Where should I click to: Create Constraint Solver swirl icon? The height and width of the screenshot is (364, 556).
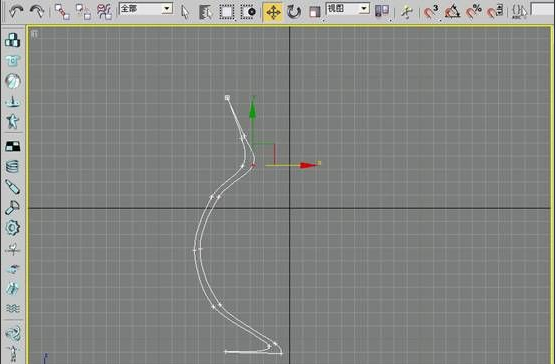[x=12, y=333]
